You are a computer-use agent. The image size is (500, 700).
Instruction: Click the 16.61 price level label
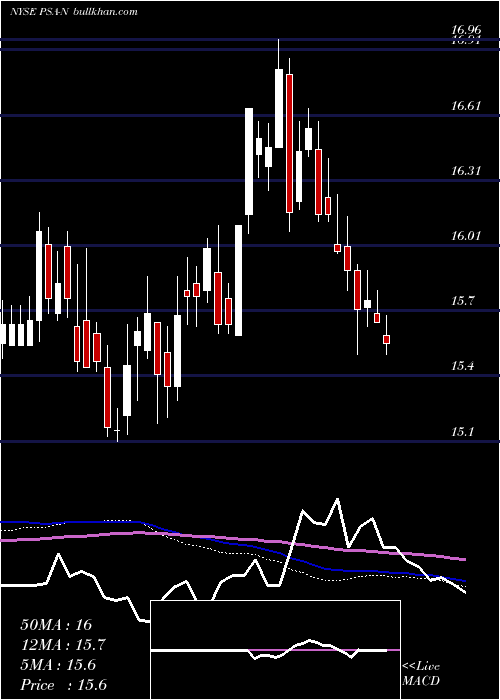pos(466,106)
